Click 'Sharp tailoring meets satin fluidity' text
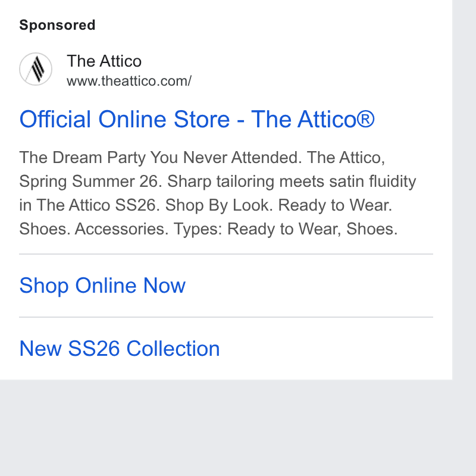 pos(292,181)
